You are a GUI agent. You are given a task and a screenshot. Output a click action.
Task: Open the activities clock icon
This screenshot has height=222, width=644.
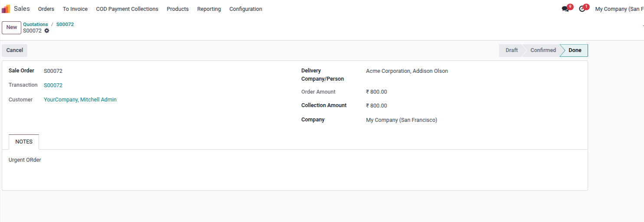point(582,9)
